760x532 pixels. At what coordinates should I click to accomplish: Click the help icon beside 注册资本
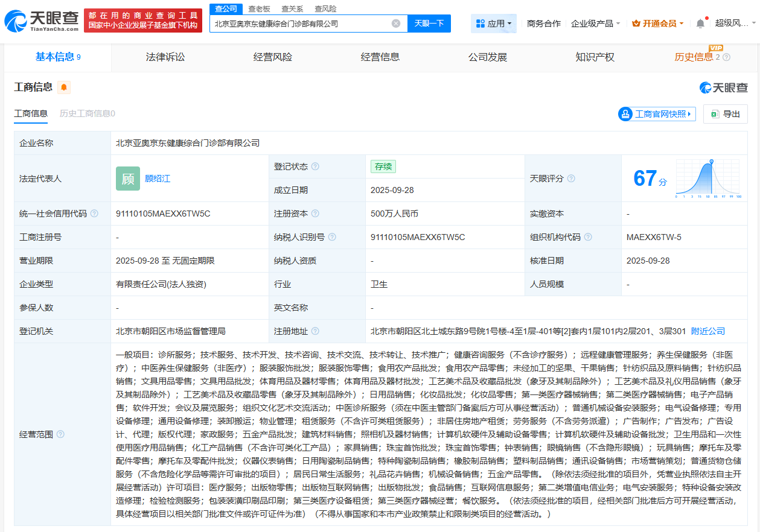pos(316,214)
